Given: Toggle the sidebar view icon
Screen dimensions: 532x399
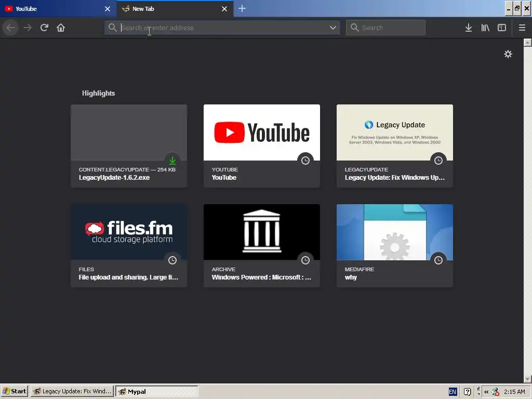Looking at the screenshot, I should coord(502,28).
